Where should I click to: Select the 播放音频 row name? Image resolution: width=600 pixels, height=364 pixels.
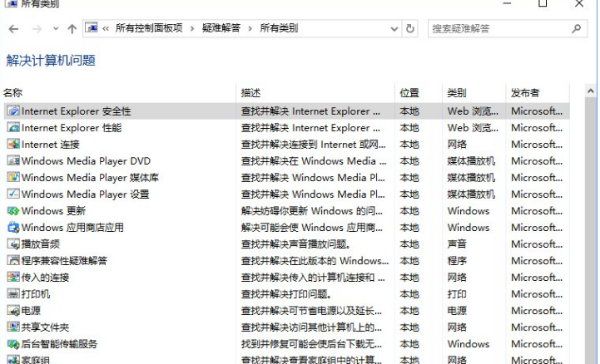(x=41, y=244)
